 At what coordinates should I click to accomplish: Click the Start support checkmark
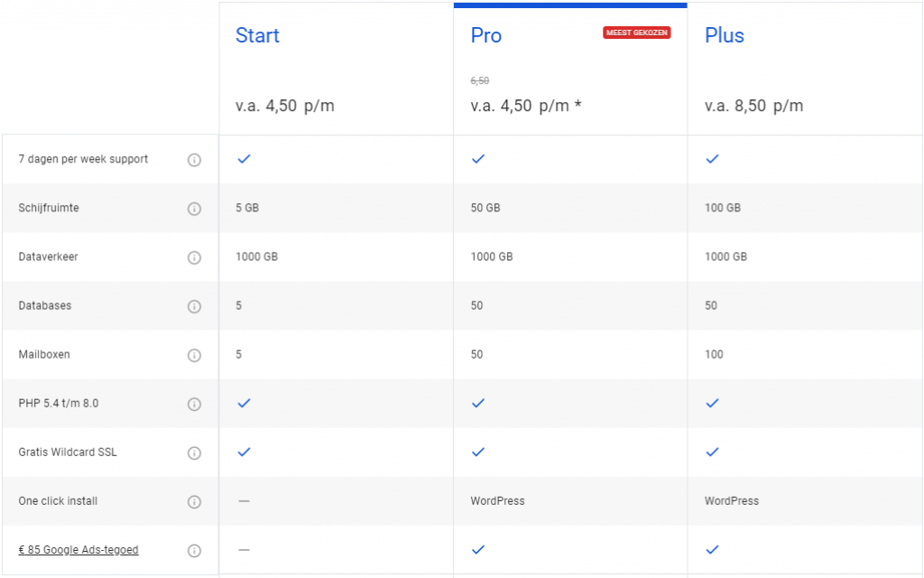point(244,159)
